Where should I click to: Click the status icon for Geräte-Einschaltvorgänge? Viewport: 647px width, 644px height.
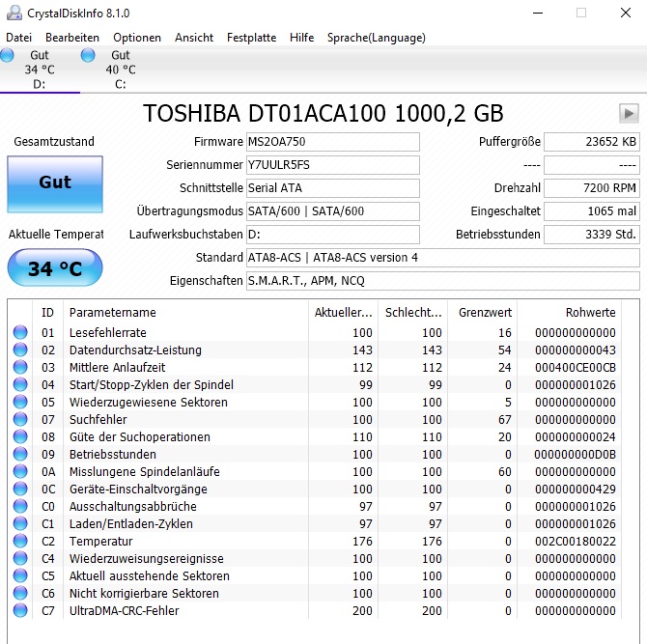click(x=20, y=489)
